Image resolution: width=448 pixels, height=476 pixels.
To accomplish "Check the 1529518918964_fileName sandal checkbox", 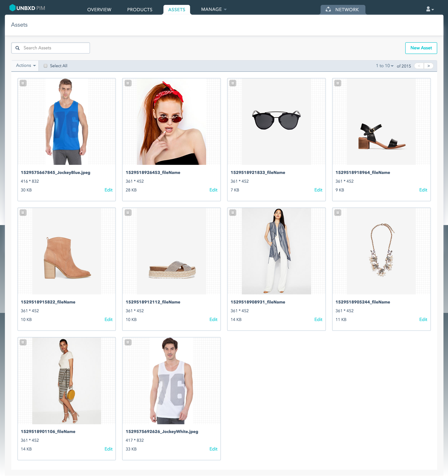I will pyautogui.click(x=338, y=83).
